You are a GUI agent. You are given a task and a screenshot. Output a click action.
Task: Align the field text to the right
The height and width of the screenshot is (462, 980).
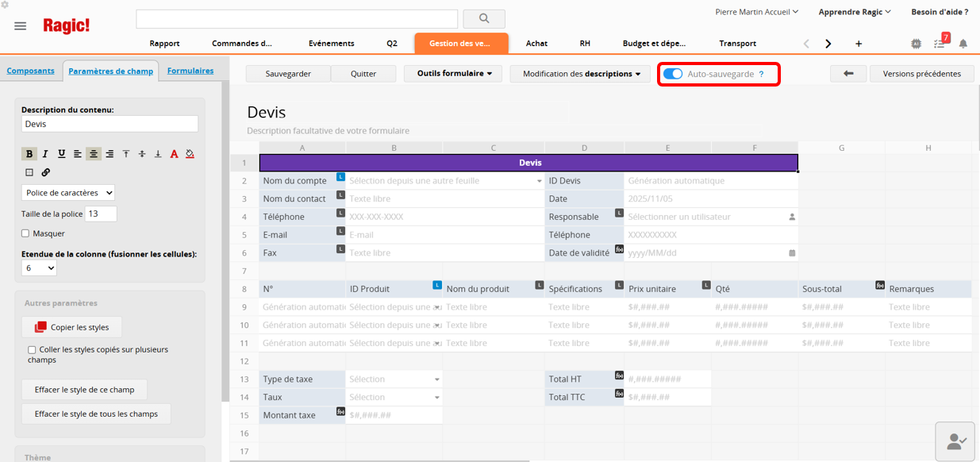point(110,154)
